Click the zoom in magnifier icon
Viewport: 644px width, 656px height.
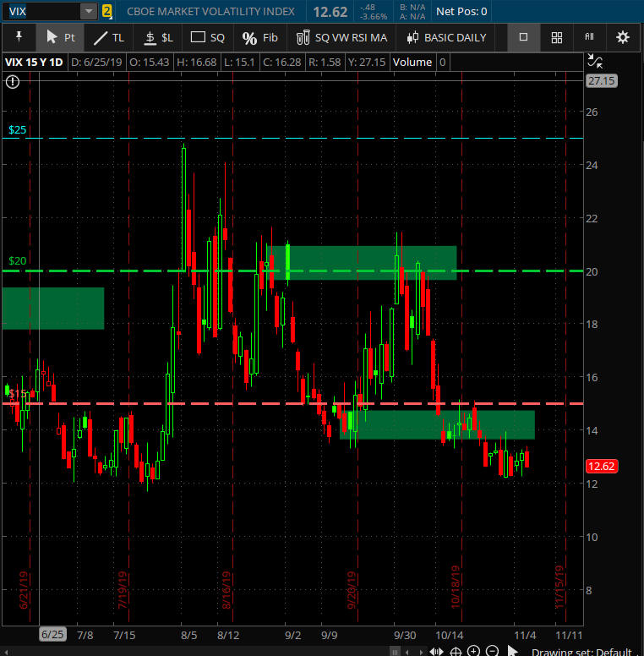pyautogui.click(x=473, y=651)
